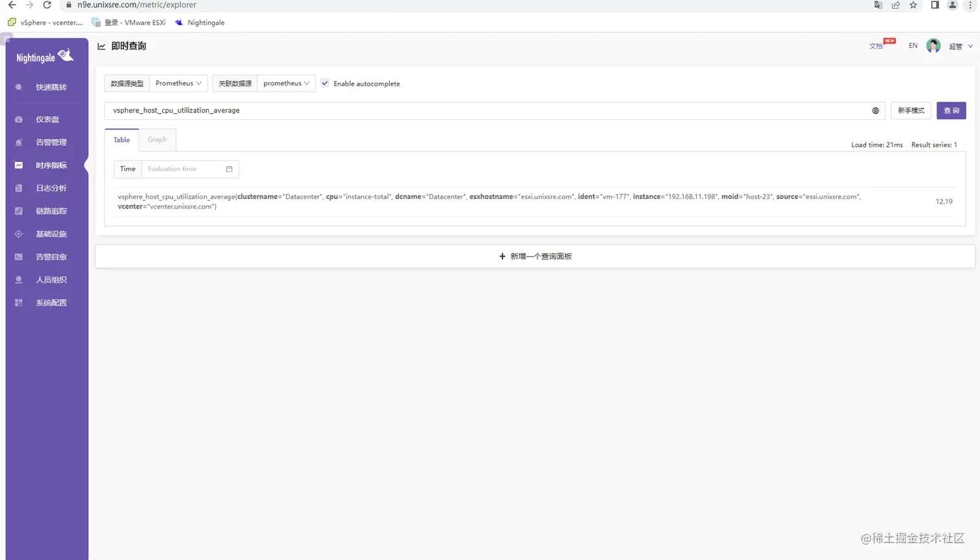980x560 pixels.
Task: Open the browser three-dot menu
Action: pos(970,5)
